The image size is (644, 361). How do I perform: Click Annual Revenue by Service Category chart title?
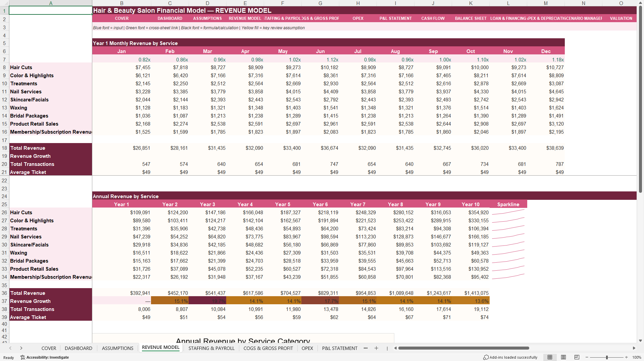coord(243,341)
